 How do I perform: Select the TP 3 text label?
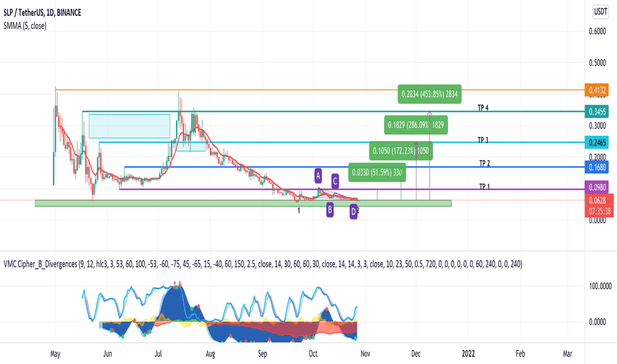(x=483, y=140)
